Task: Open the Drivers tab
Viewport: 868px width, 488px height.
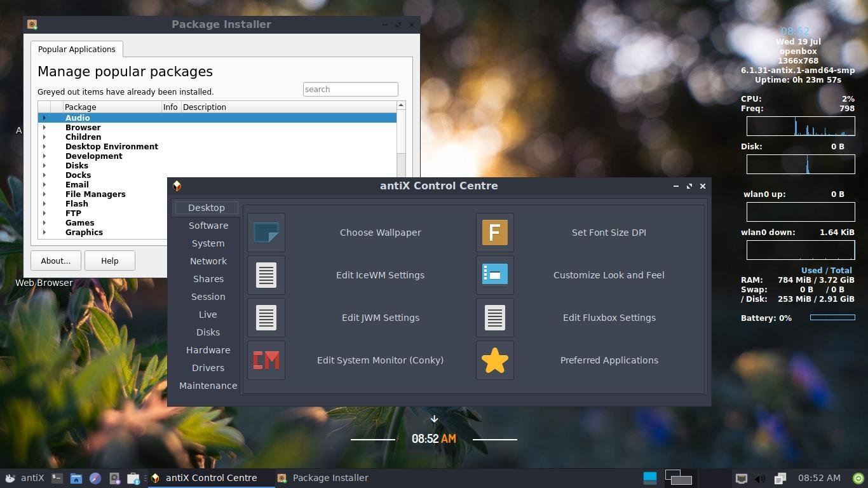Action: pos(208,368)
